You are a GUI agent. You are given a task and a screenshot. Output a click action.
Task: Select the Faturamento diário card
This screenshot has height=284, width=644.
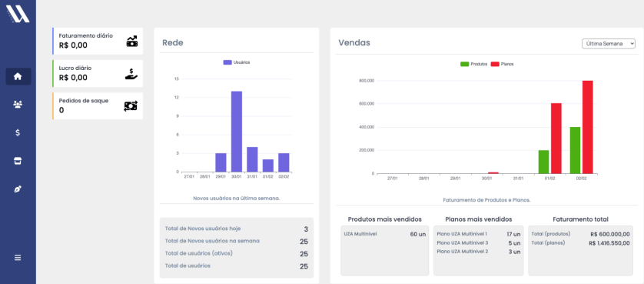pos(98,41)
